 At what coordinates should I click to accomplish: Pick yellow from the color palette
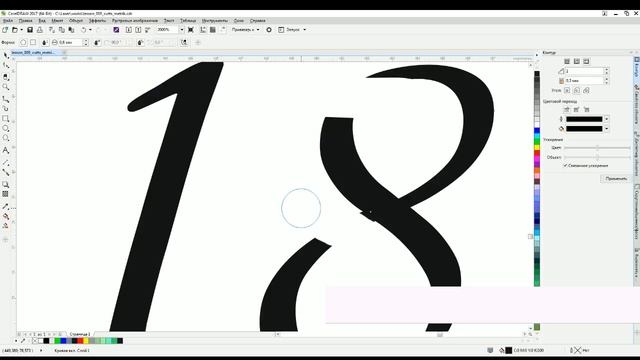[x=537, y=147]
